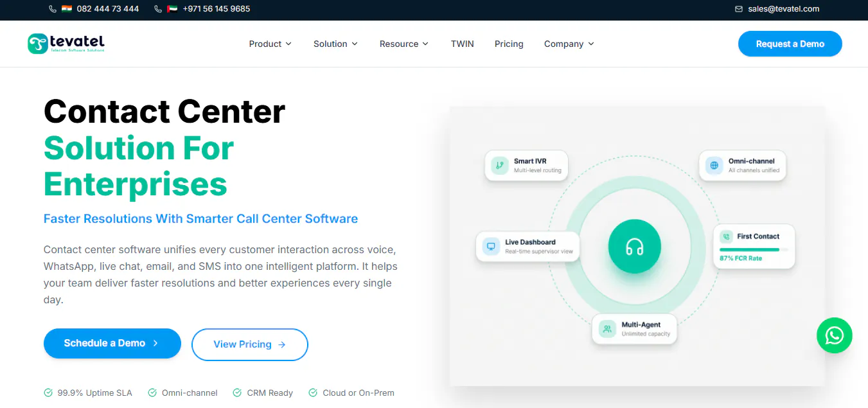Click the envelope icon next to sales email
The height and width of the screenshot is (408, 868).
coord(739,9)
